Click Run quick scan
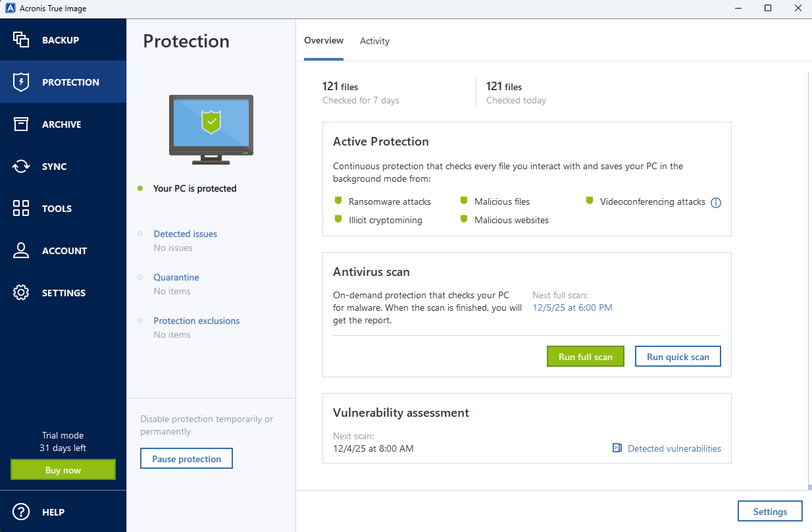Screen dimensions: 812x532 (x=678, y=356)
